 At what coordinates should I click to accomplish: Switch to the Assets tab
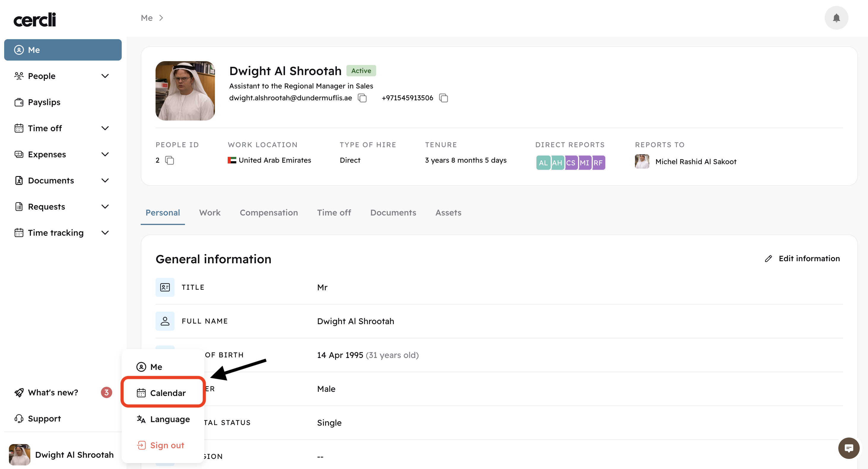tap(448, 213)
